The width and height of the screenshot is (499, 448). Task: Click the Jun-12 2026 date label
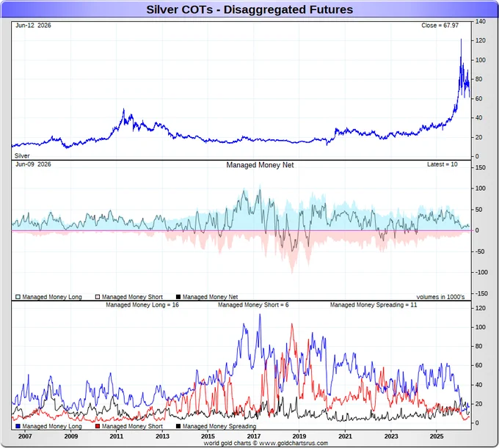click(x=33, y=26)
